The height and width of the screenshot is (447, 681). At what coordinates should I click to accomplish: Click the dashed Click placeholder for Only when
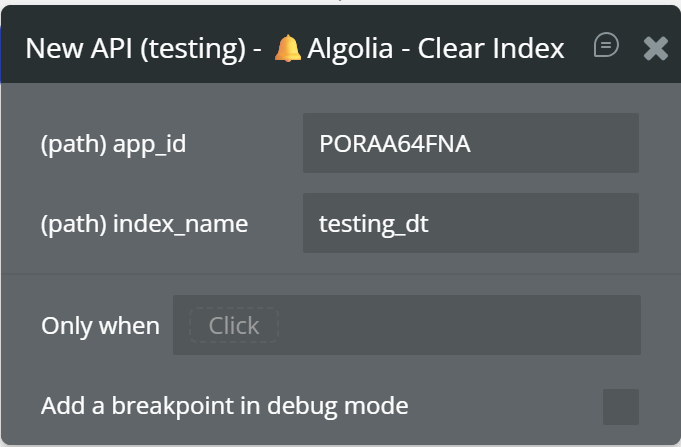tap(233, 325)
